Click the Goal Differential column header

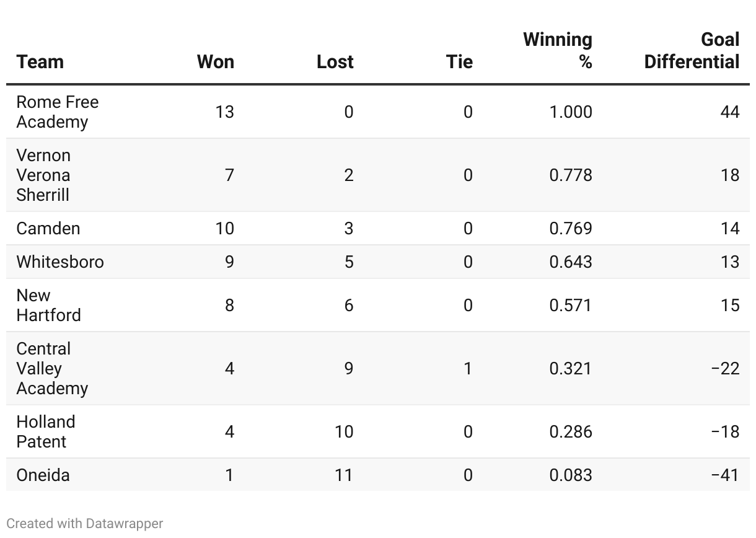pos(692,50)
